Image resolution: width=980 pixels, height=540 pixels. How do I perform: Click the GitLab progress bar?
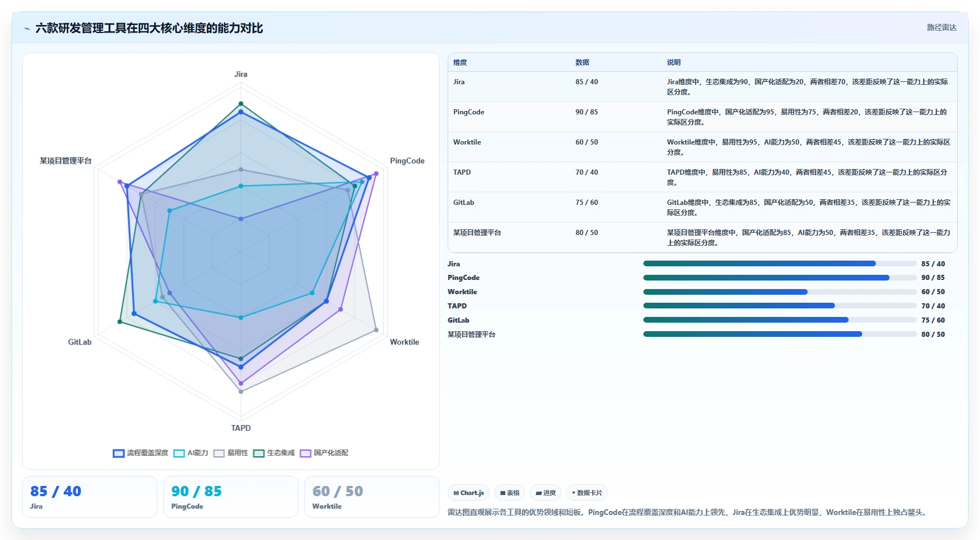click(x=780, y=320)
